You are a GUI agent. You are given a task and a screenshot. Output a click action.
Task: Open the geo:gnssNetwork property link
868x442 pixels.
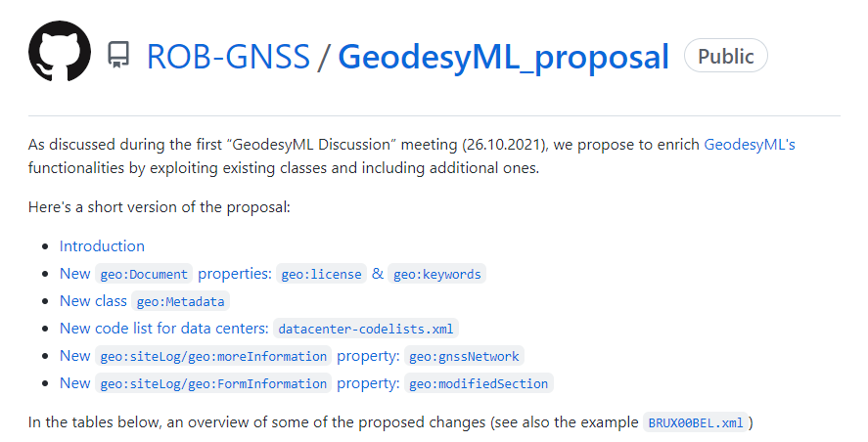[465, 356]
